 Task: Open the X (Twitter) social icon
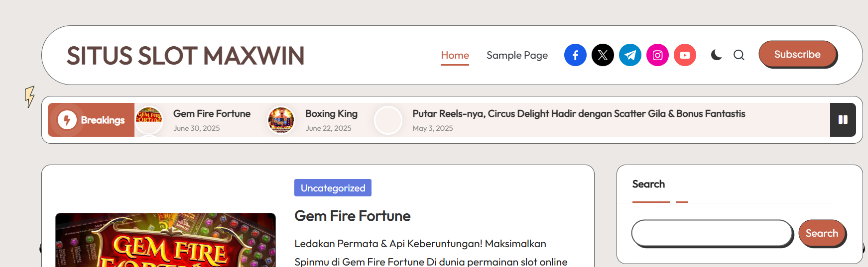click(603, 55)
